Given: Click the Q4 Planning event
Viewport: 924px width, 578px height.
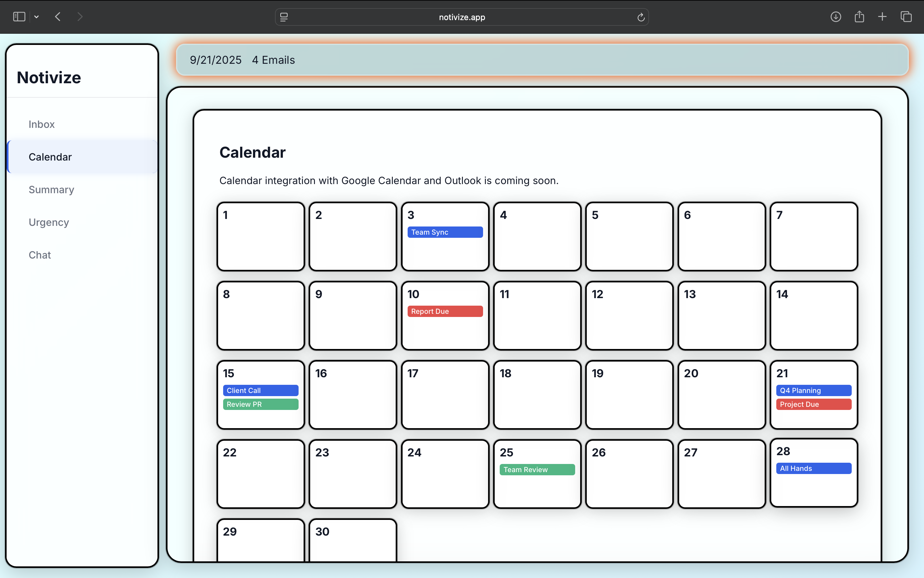Looking at the screenshot, I should coord(813,390).
